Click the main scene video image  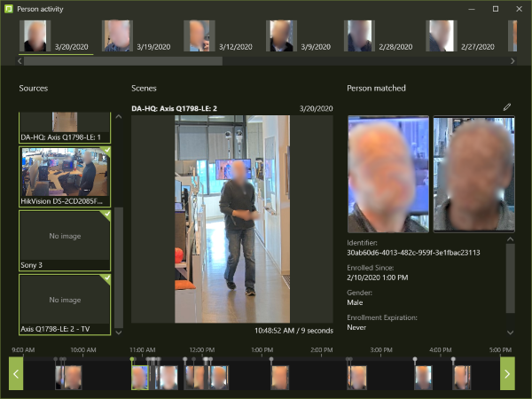(x=232, y=219)
